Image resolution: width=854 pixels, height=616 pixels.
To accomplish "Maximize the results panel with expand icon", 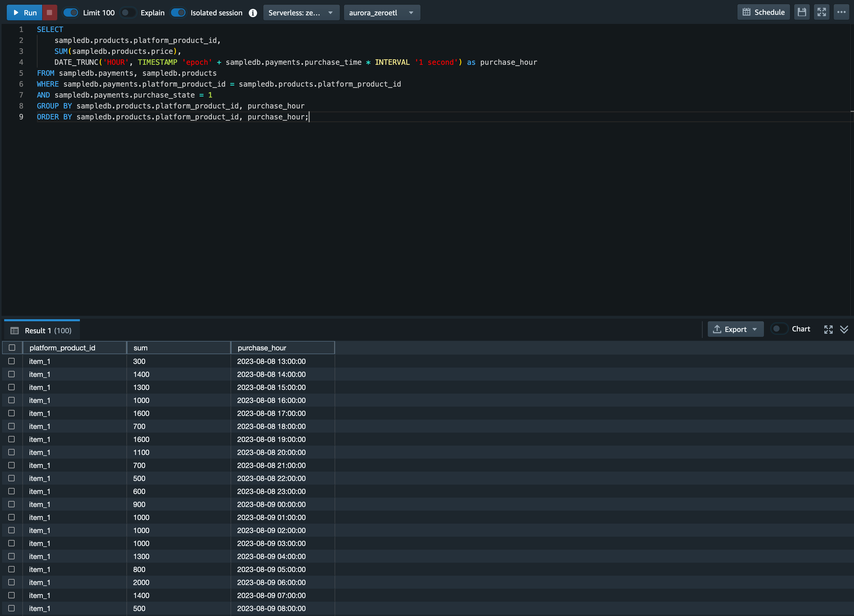I will [828, 330].
